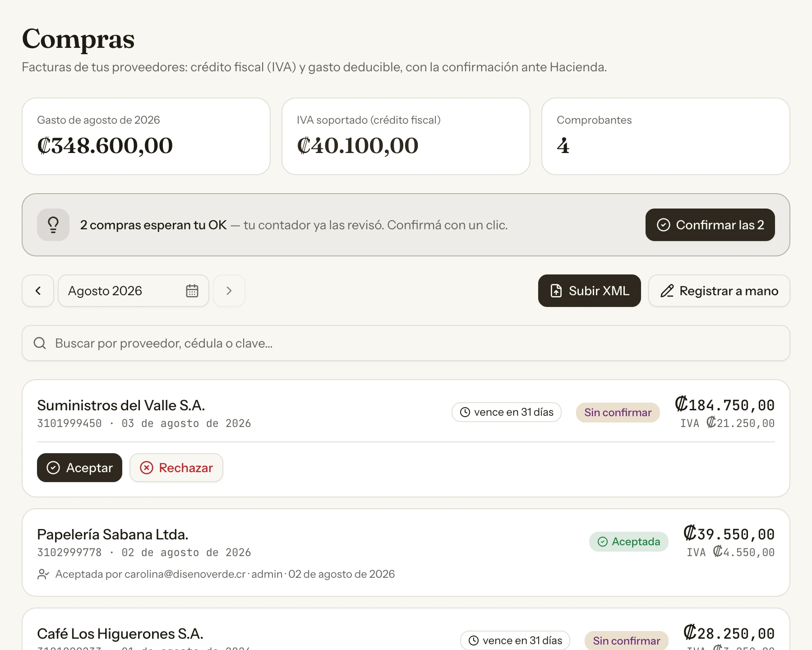
Task: Select supplier name Café Los Higuerones S.A.
Action: pyautogui.click(x=120, y=634)
